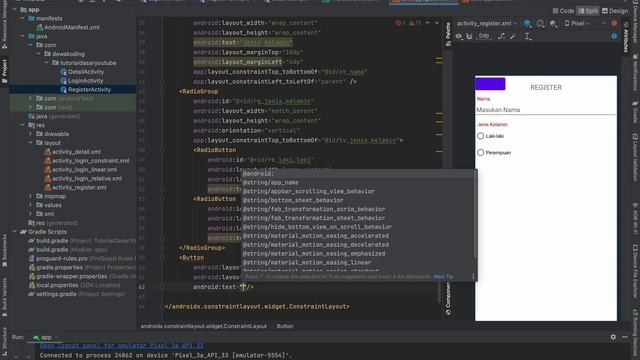This screenshot has width=640, height=360.
Task: Open the Attributes side panel
Action: coord(625,37)
